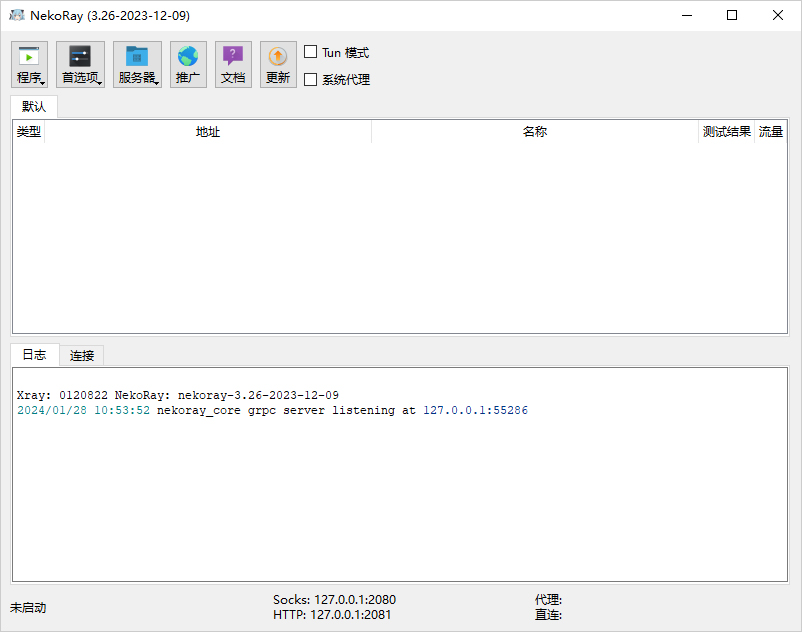The width and height of the screenshot is (802, 632).
Task: Open the 服务器 (Server) dropdown menu
Action: pyautogui.click(x=137, y=65)
